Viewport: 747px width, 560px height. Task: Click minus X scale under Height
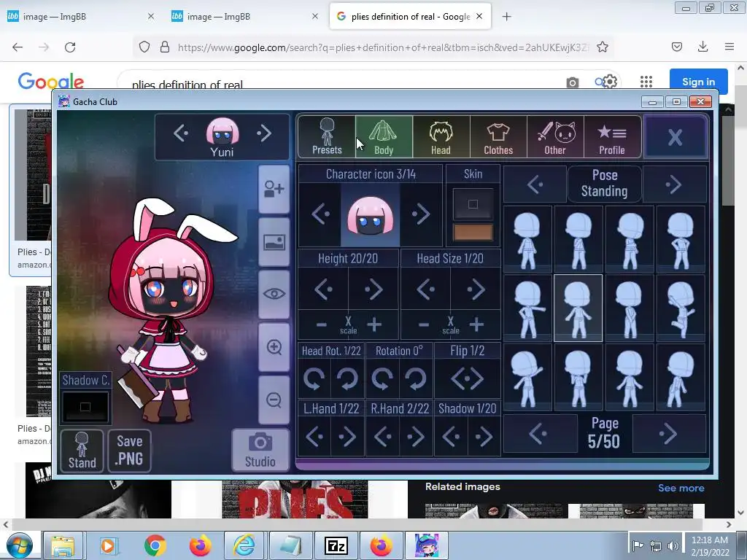pyautogui.click(x=322, y=325)
